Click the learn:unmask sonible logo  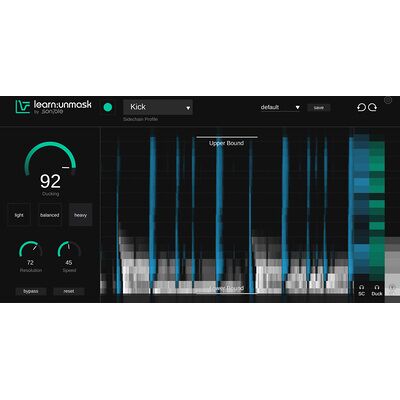pyautogui.click(x=53, y=107)
